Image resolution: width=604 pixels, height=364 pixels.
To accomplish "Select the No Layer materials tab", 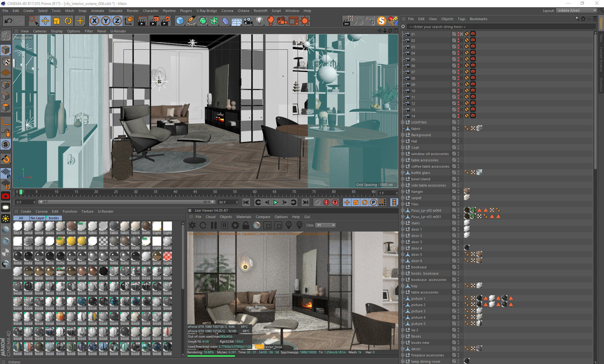I will coord(37,218).
